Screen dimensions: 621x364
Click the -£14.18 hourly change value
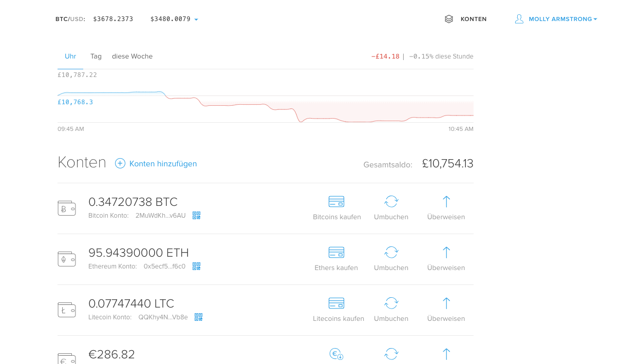(x=385, y=56)
